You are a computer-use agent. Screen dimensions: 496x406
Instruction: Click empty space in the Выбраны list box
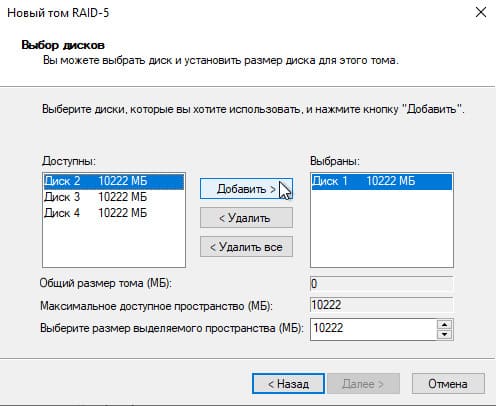[x=382, y=229]
